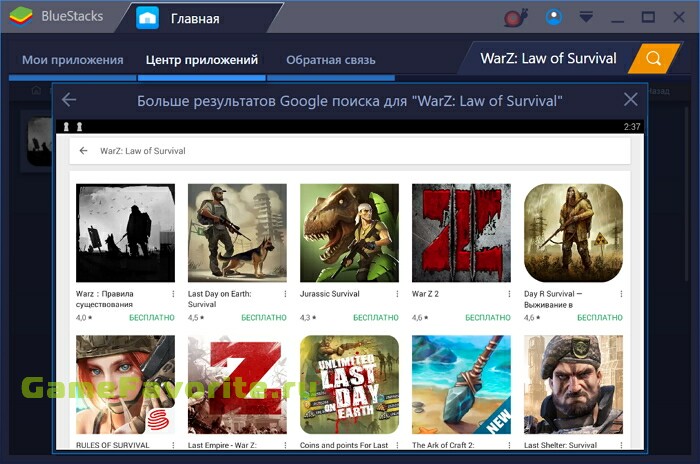Viewport: 700px width, 464px height.
Task: Click the right side vertical scrollbar
Action: pos(688,192)
